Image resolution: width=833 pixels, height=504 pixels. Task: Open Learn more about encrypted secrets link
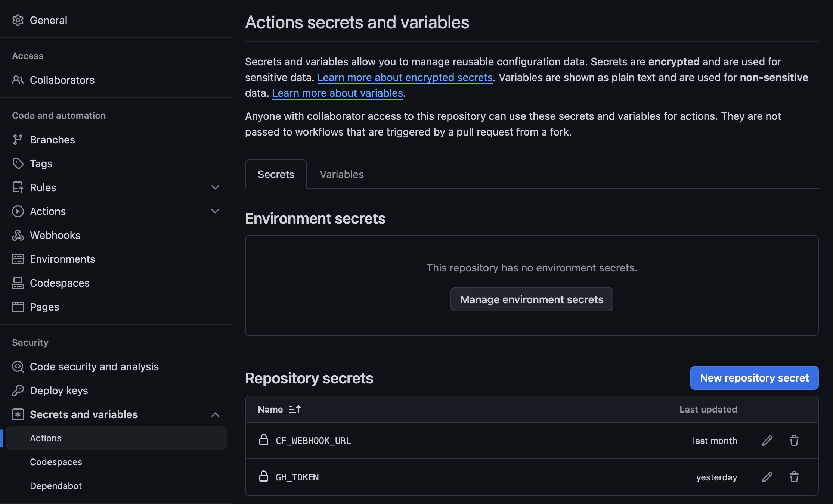pos(405,77)
